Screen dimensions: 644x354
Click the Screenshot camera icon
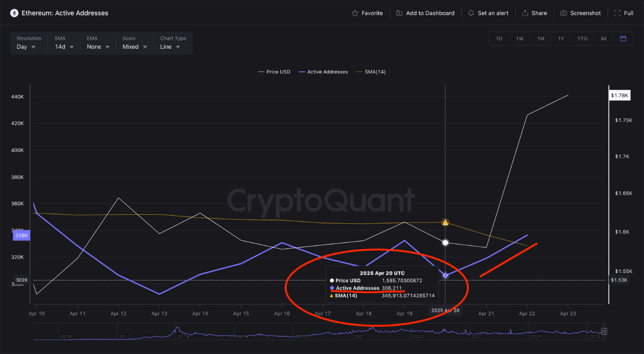[564, 13]
